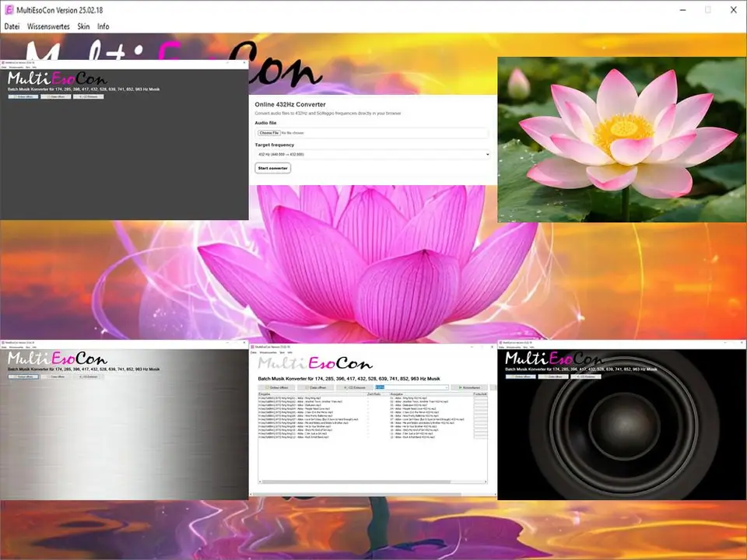
Task: Click the Start converter button
Action: [272, 167]
